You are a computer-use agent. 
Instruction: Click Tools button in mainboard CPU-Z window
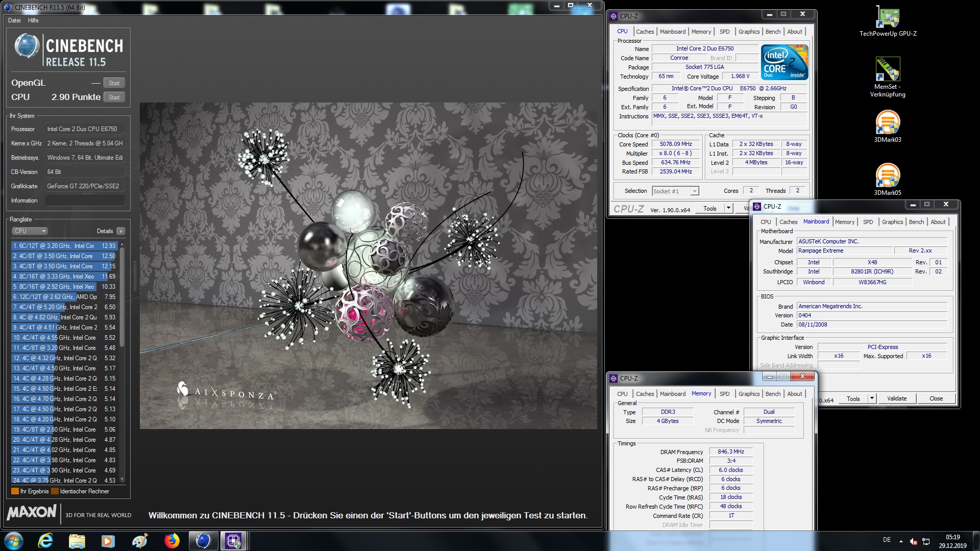tap(853, 398)
